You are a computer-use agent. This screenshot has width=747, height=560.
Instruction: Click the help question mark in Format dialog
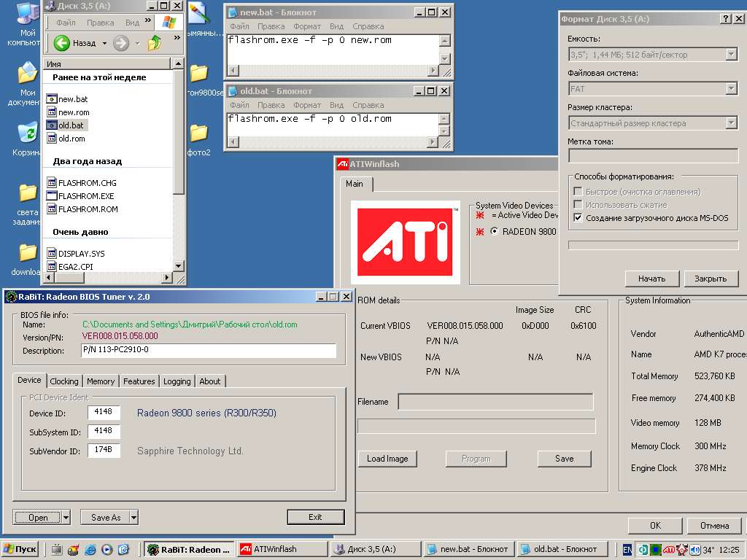725,18
